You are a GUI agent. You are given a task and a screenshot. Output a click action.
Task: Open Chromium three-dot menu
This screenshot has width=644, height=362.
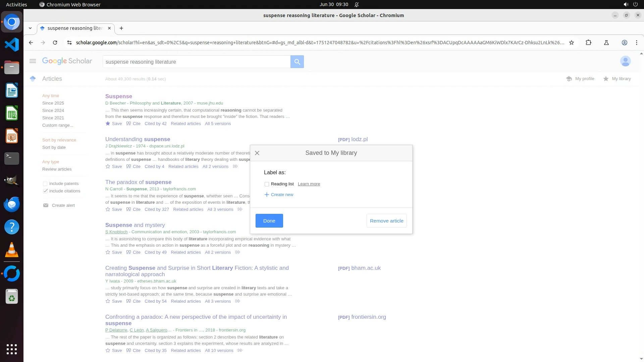636,43
